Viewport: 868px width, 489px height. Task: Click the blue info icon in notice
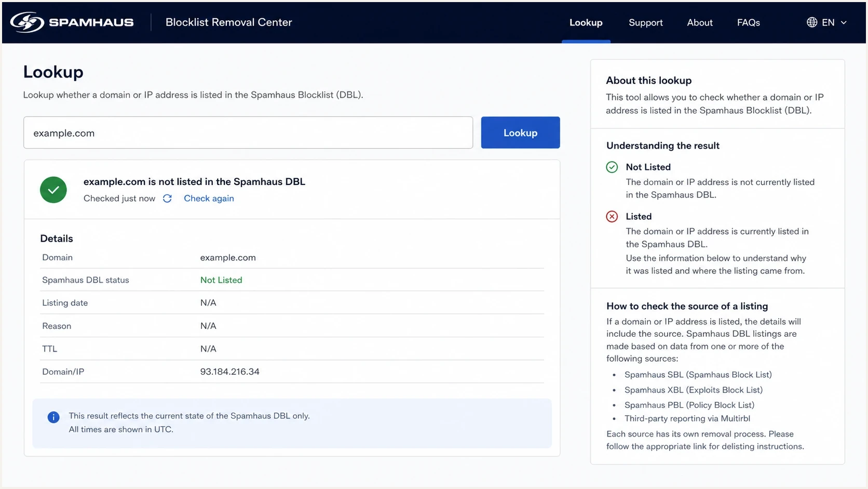pyautogui.click(x=53, y=417)
